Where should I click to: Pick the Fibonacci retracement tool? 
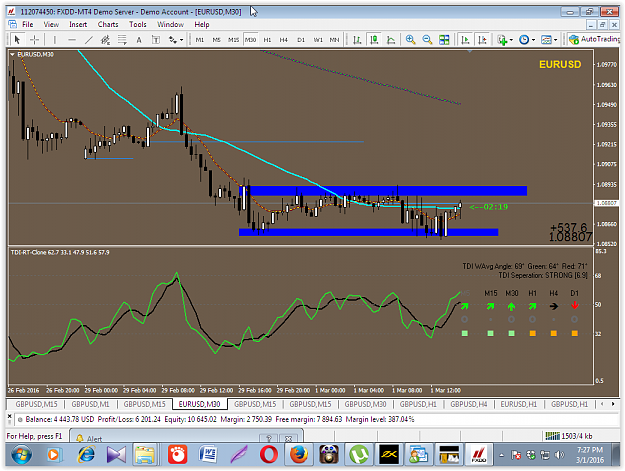tap(122, 39)
